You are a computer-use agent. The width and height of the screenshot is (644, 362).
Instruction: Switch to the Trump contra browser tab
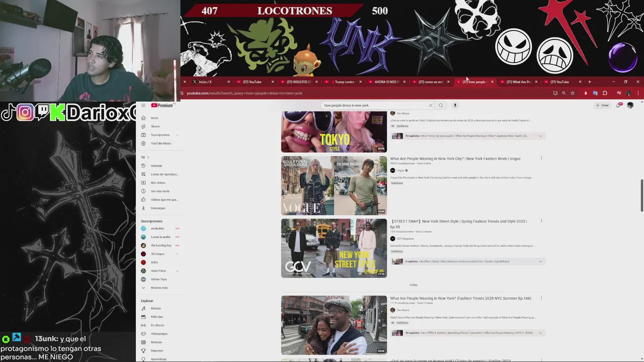pyautogui.click(x=342, y=82)
